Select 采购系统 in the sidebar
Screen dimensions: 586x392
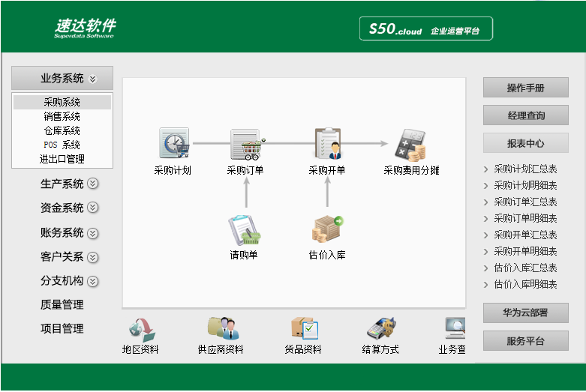62,102
